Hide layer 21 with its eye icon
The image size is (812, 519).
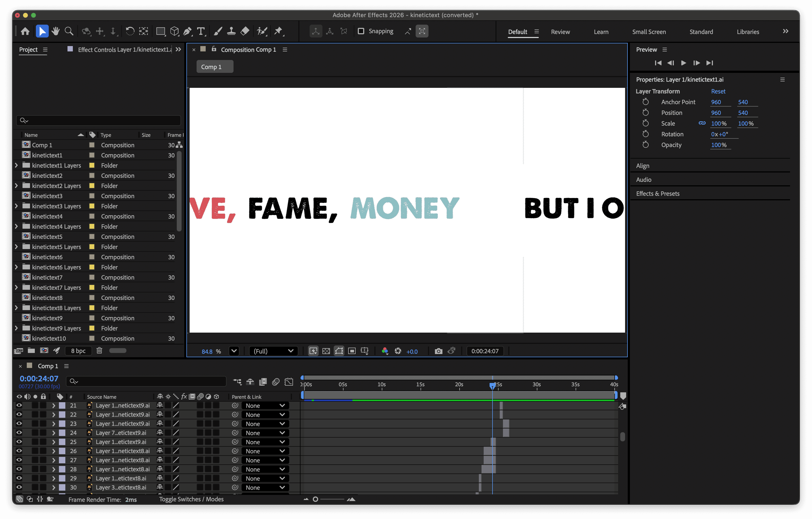click(19, 405)
